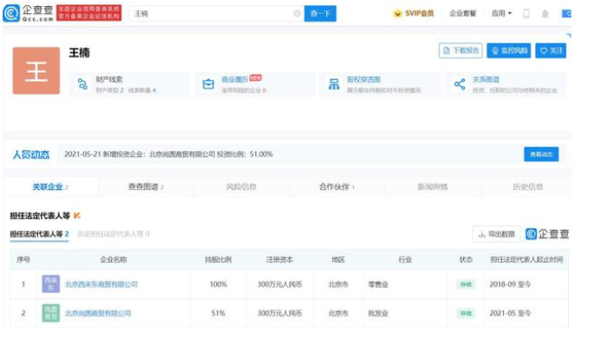
Task: Click status badge in 北京西来东商贸 row
Action: click(x=466, y=284)
